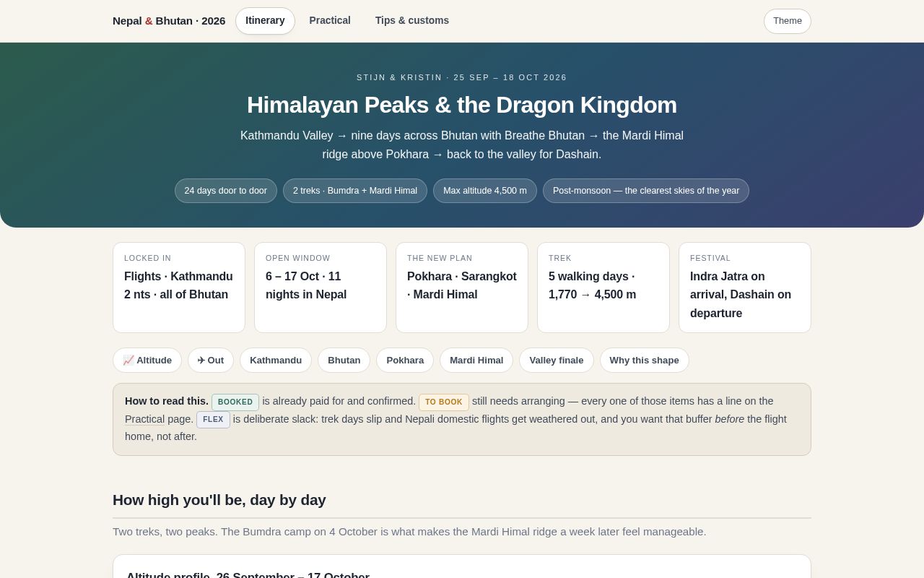This screenshot has height=578, width=924.
Task: Click the FLEX status badge
Action: [x=213, y=420]
